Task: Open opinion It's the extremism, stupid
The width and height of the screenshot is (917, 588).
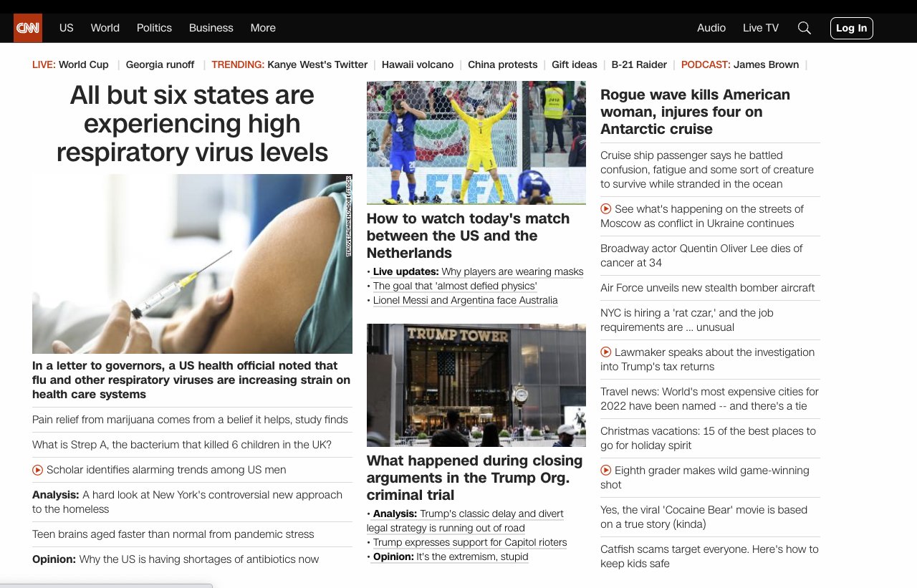Action: click(x=451, y=556)
